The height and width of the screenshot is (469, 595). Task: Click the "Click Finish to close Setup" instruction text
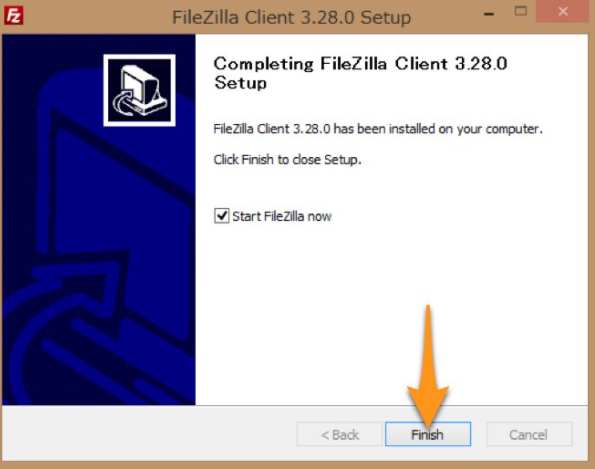tap(287, 160)
